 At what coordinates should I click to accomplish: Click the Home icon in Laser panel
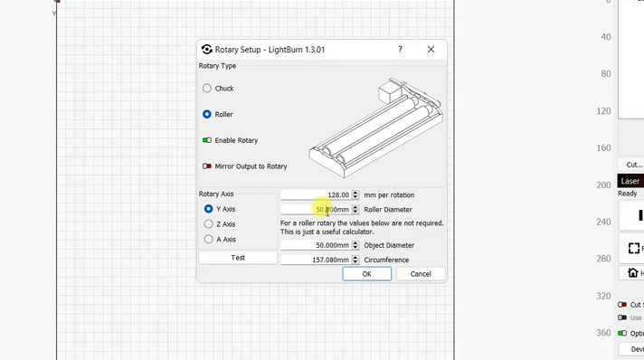633,272
